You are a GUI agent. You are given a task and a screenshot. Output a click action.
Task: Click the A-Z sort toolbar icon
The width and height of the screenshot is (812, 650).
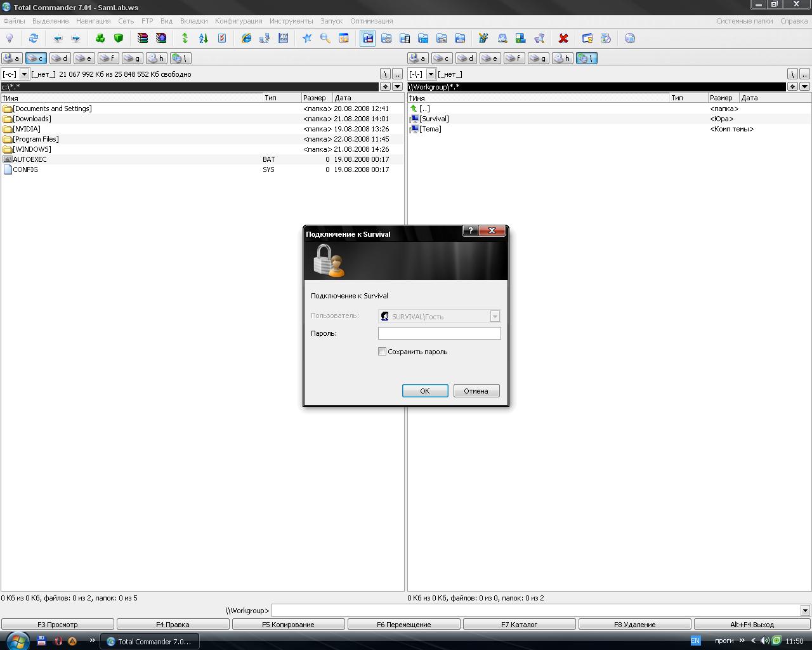click(204, 39)
